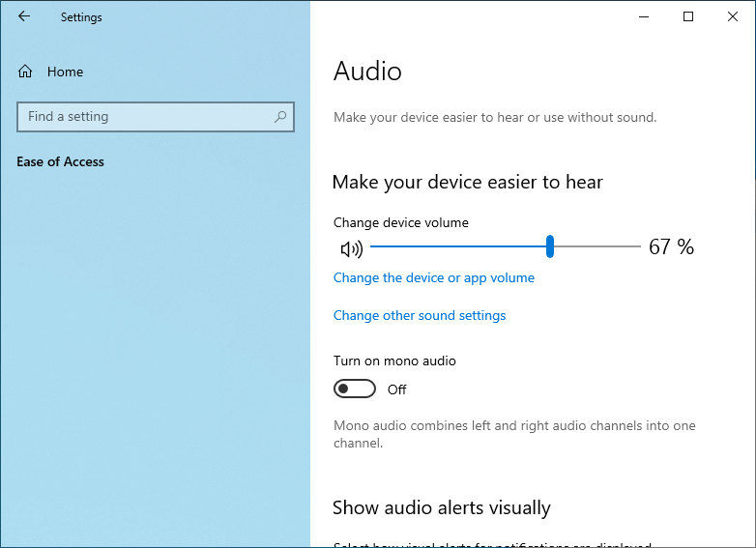Click the unfilled gray part of the volume slider
This screenshot has height=548, width=756.
pyautogui.click(x=596, y=247)
